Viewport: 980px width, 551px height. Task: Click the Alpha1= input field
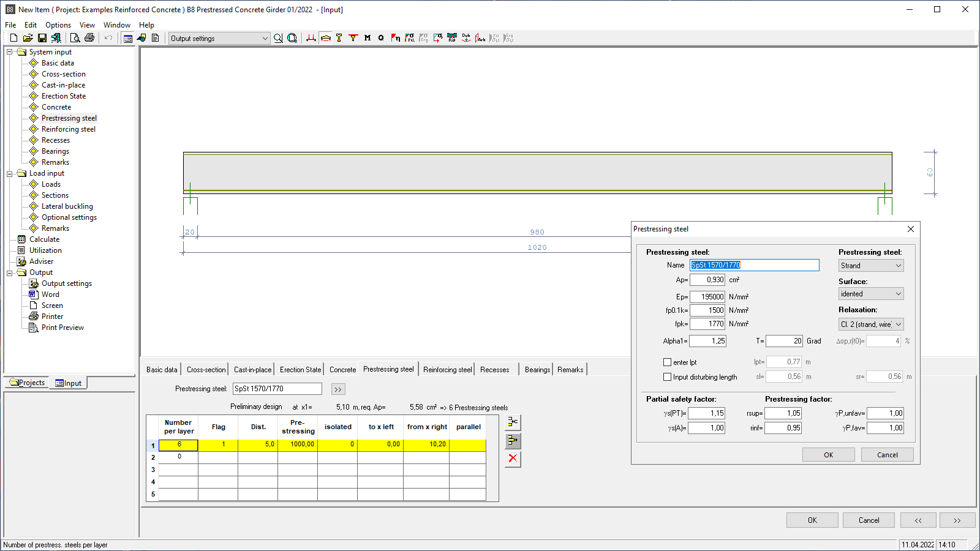[707, 341]
